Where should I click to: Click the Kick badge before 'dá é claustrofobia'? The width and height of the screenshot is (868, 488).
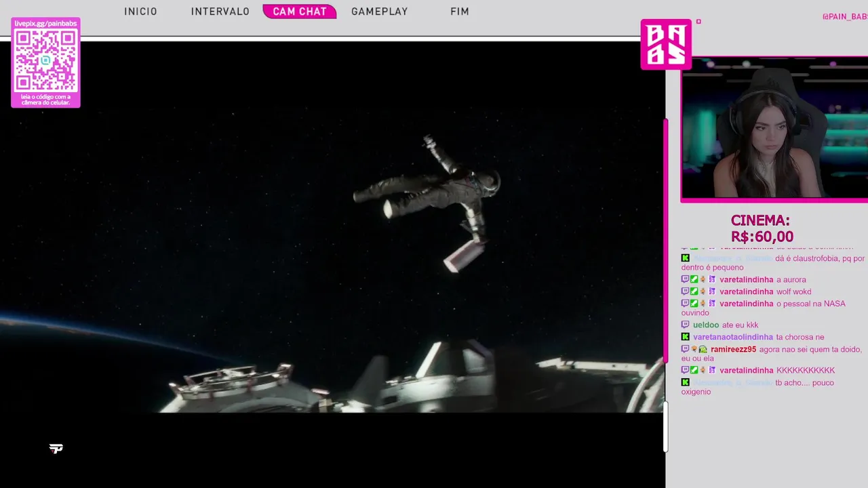[686, 258]
